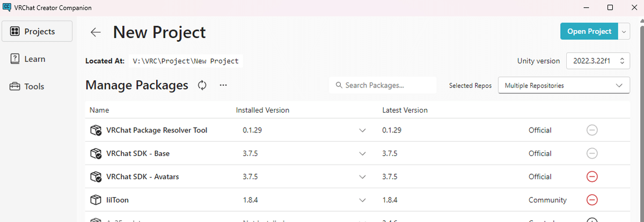This screenshot has width=644, height=222.
Task: Click the Tools toolbox icon in sidebar
Action: (15, 86)
